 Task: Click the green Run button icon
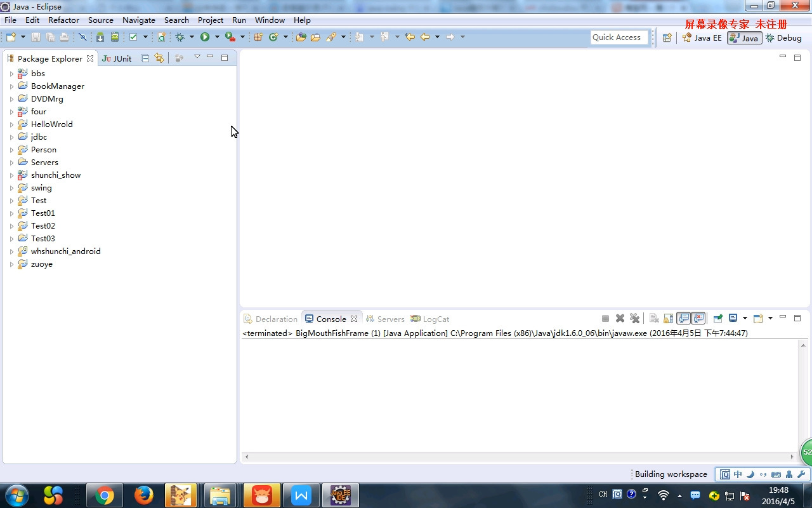point(205,37)
